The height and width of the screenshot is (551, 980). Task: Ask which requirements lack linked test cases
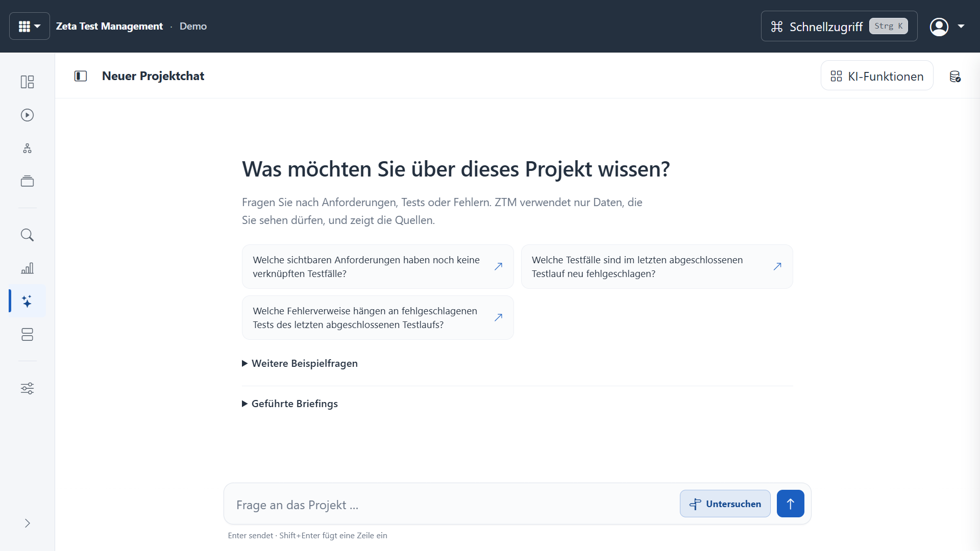[x=378, y=267]
